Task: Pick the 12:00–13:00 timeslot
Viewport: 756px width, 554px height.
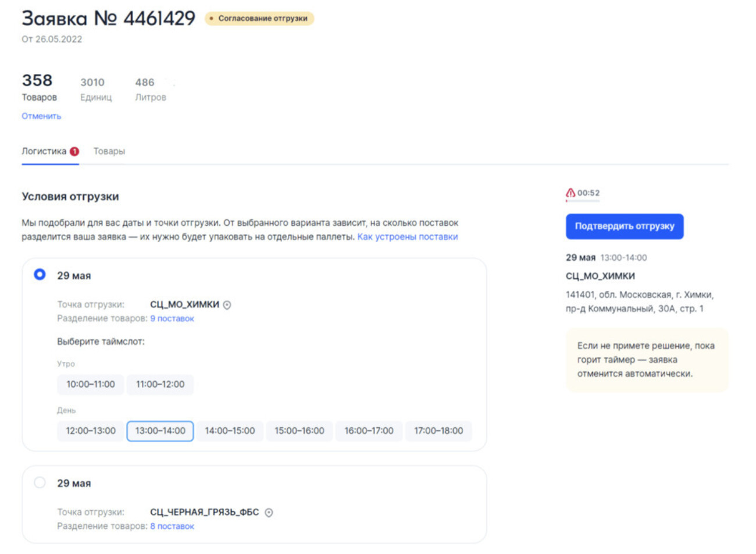Action: (x=91, y=431)
